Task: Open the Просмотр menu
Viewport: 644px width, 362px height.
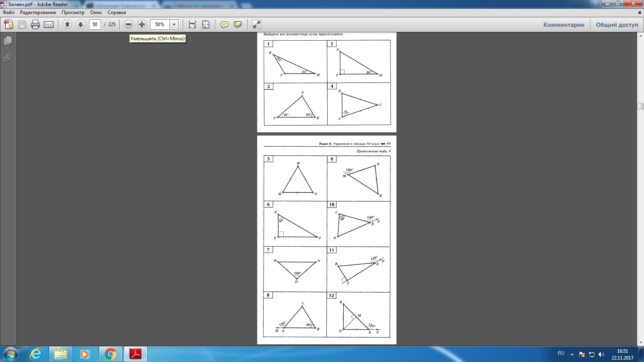Action: tap(73, 12)
